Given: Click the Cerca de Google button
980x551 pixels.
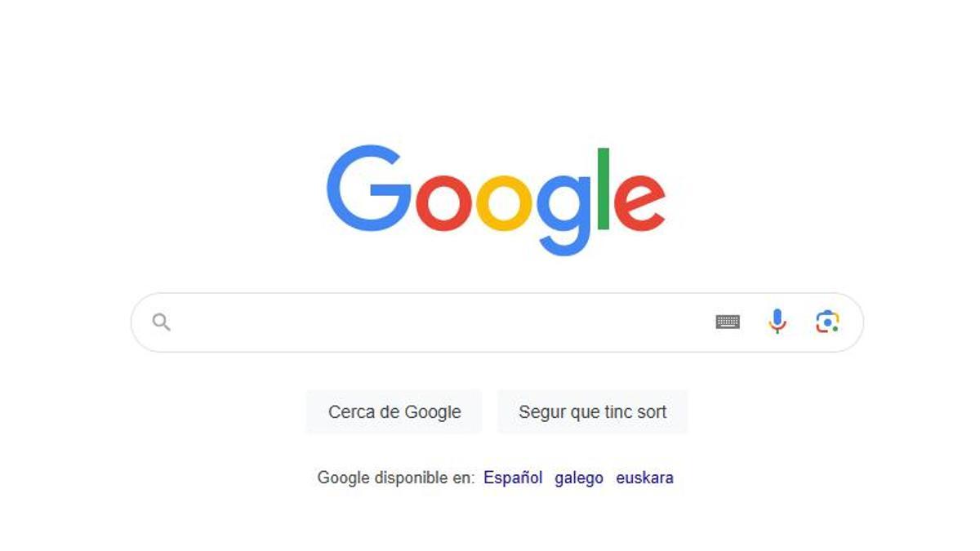Looking at the screenshot, I should (x=394, y=412).
